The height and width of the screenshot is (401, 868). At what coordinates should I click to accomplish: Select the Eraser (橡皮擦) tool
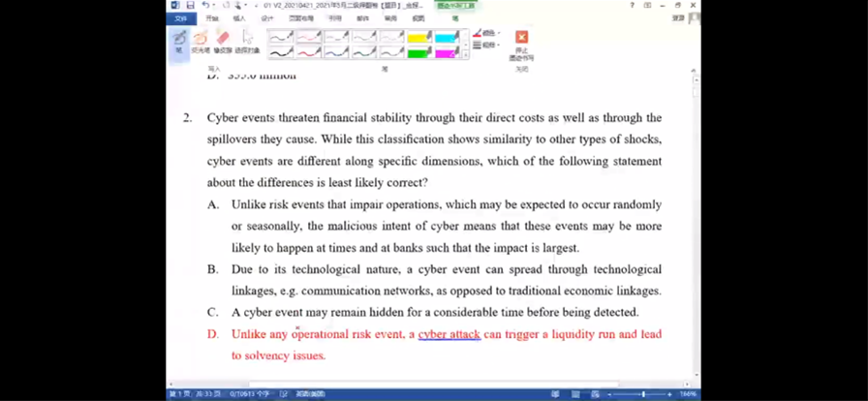pos(223,42)
